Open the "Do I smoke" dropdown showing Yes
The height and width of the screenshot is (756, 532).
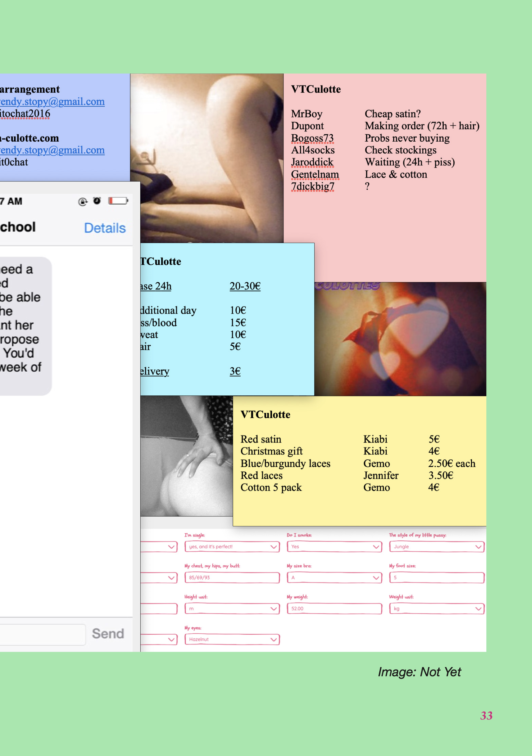pyautogui.click(x=334, y=547)
